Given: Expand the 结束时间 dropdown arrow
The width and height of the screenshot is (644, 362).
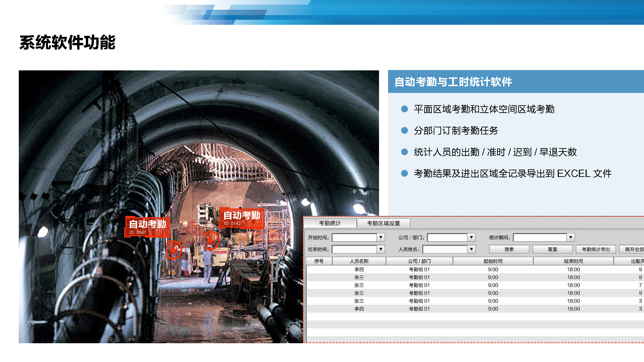Looking at the screenshot, I should pos(381,249).
